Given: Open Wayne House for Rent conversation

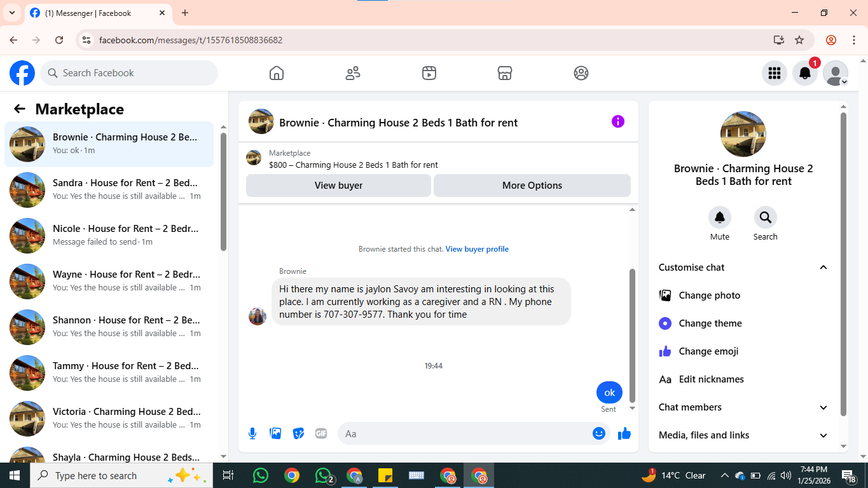Looking at the screenshot, I should click(x=109, y=281).
